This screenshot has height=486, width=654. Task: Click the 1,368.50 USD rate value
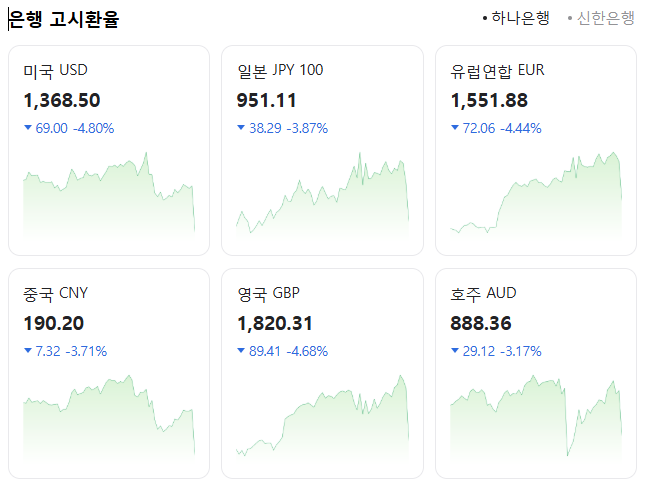coord(62,101)
